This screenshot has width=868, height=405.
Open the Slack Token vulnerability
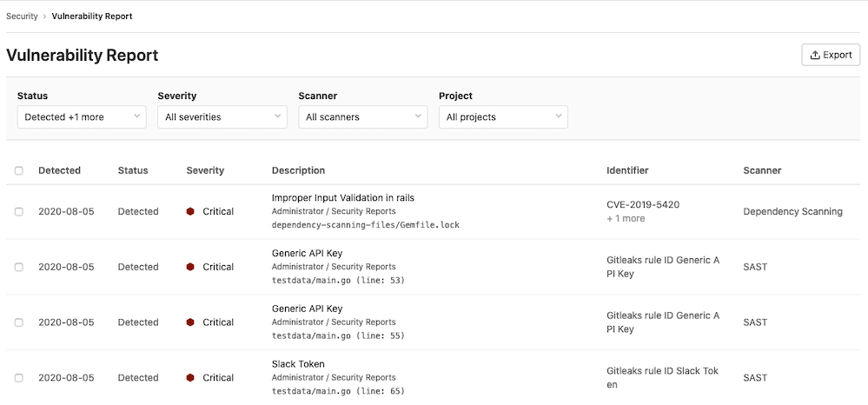pyautogui.click(x=298, y=363)
